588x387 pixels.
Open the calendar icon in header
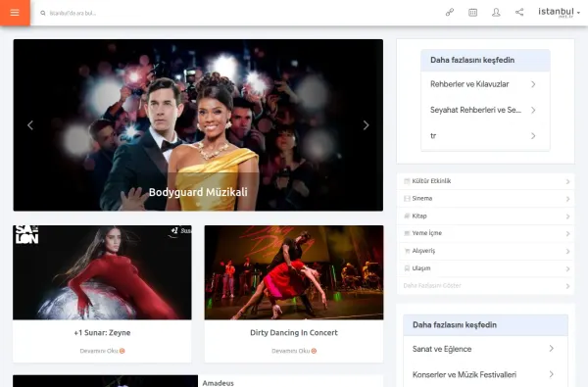473,13
